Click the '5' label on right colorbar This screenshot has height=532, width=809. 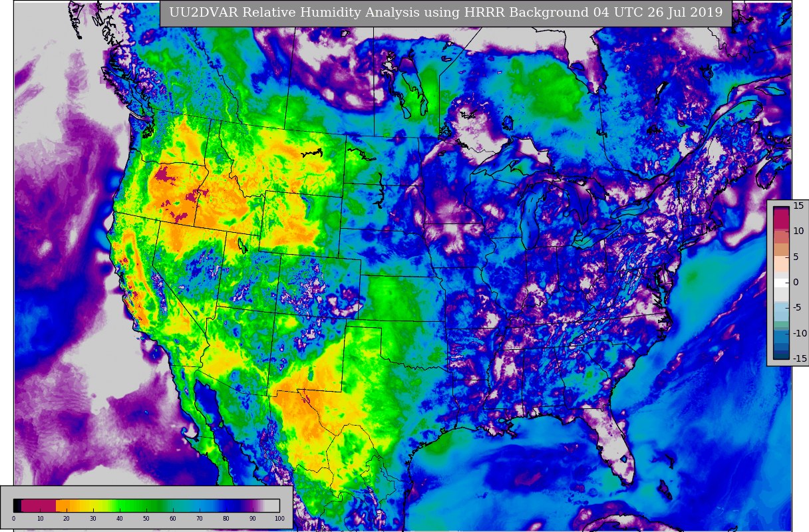tap(796, 257)
